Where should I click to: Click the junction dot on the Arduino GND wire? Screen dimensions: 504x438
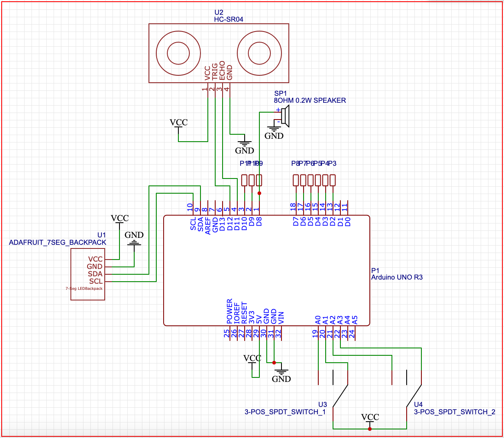274,363
